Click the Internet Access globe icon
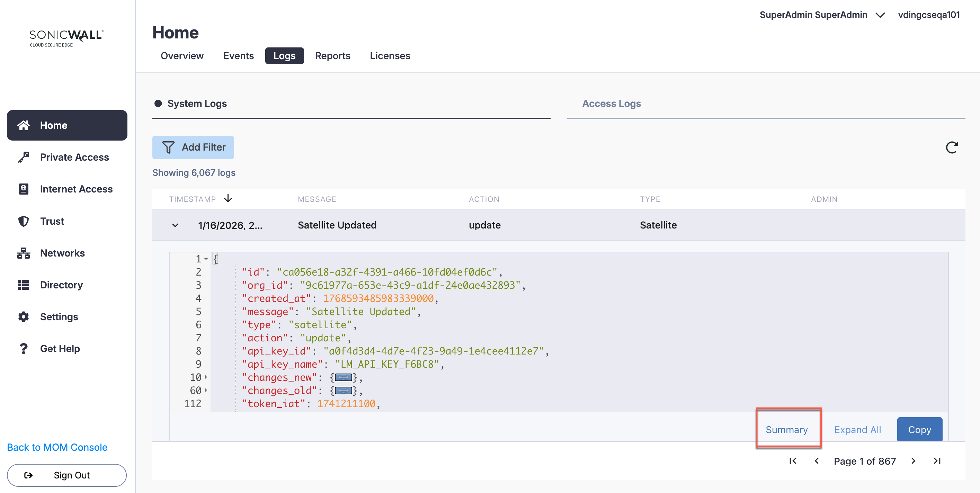This screenshot has height=493, width=980. tap(24, 189)
